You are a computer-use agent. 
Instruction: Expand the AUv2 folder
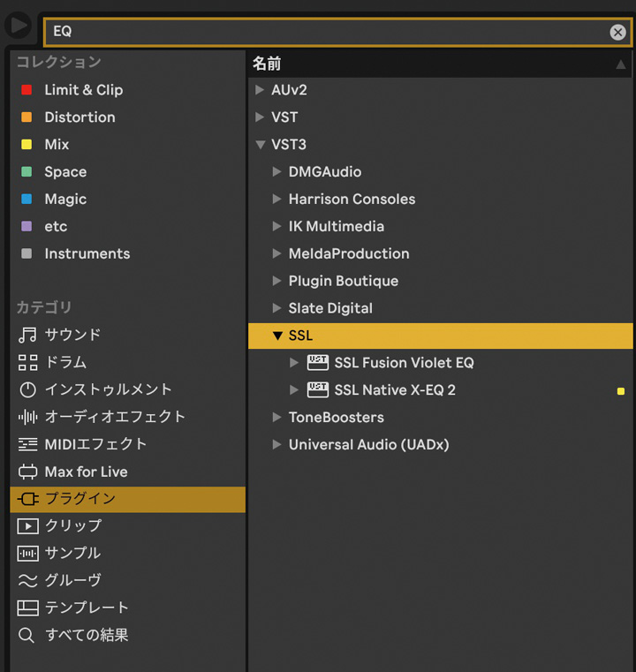tap(260, 90)
